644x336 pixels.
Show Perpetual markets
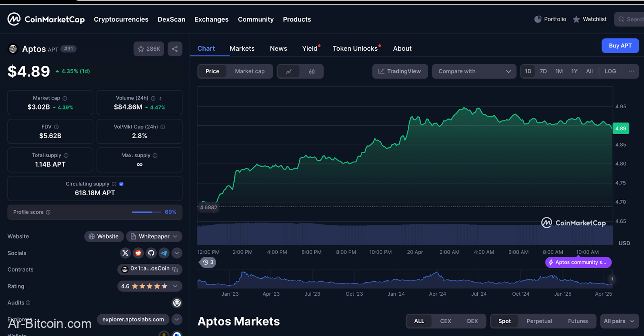pos(539,321)
